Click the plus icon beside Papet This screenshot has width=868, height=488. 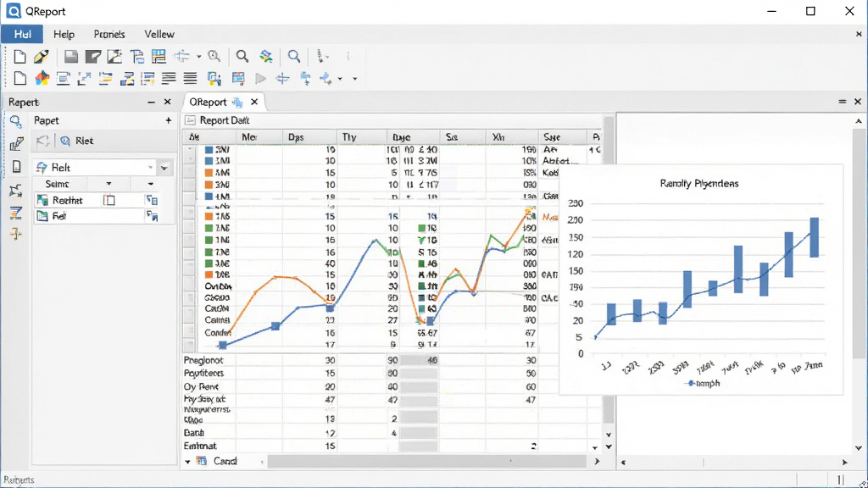click(x=169, y=120)
